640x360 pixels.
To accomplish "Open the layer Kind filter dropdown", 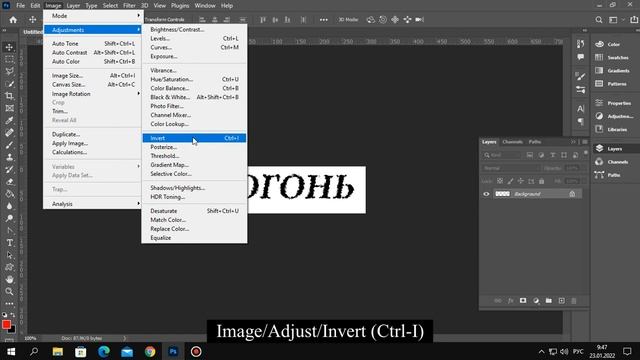I will coord(502,155).
